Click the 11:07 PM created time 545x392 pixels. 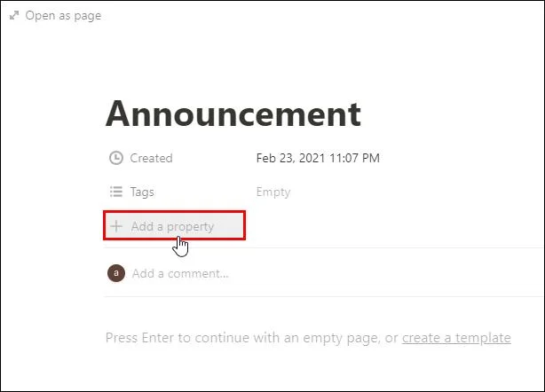[x=358, y=158]
